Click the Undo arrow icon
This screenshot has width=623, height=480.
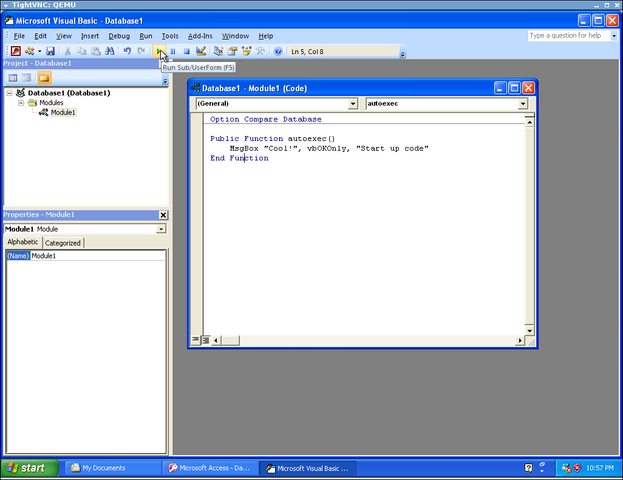pyautogui.click(x=127, y=51)
